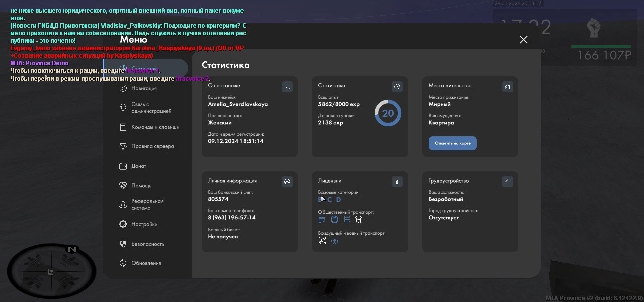The width and height of the screenshot is (644, 302).
Task: Select the Статистика sidebar tab
Action: [146, 68]
